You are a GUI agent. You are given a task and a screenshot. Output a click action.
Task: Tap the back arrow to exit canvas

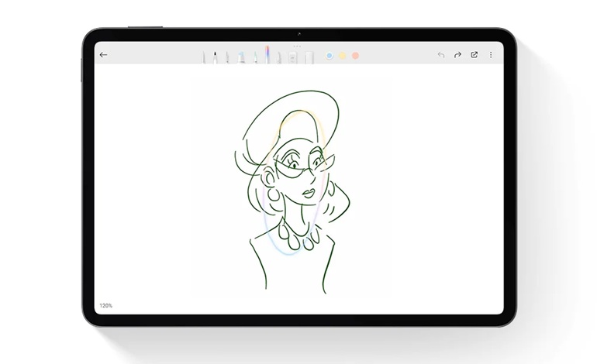pos(104,55)
